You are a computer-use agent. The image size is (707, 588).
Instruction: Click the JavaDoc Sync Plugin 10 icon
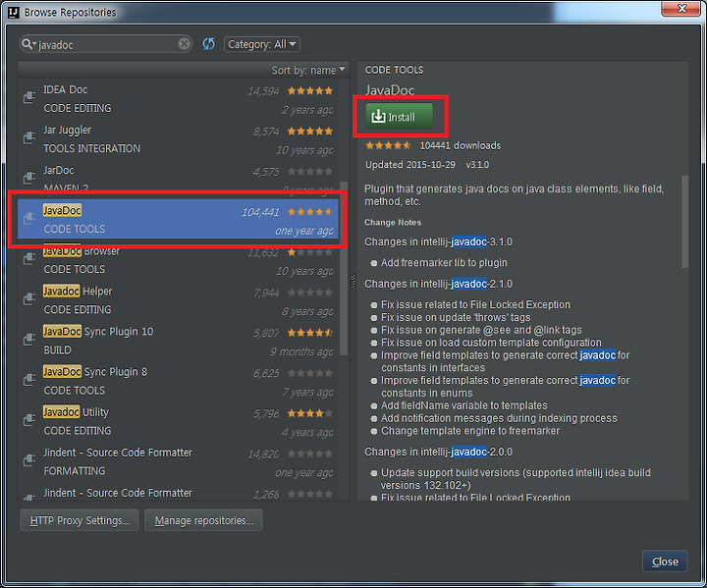pyautogui.click(x=28, y=339)
